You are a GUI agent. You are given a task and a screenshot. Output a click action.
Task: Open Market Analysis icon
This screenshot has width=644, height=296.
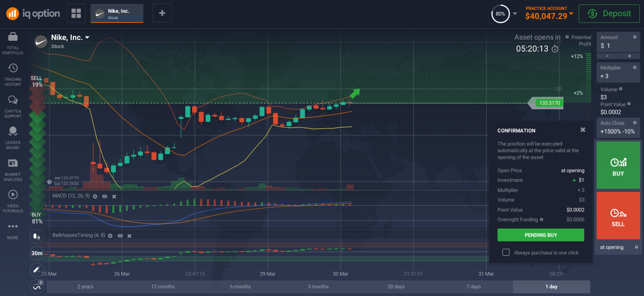[13, 163]
